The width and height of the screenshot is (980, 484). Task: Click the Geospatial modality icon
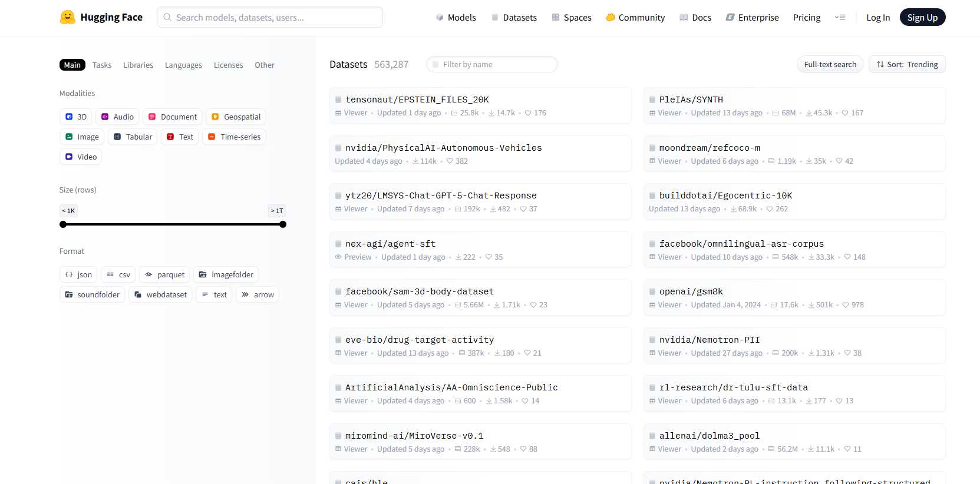(x=215, y=117)
